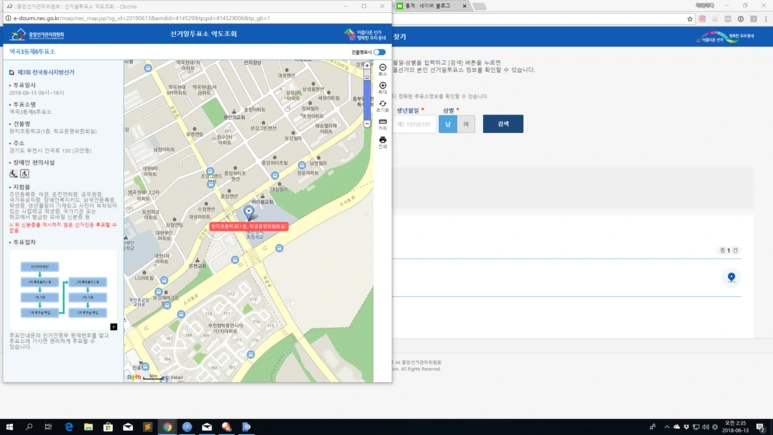Click the new tab button in back Chrome window
The height and width of the screenshot is (435, 773).
click(x=479, y=6)
